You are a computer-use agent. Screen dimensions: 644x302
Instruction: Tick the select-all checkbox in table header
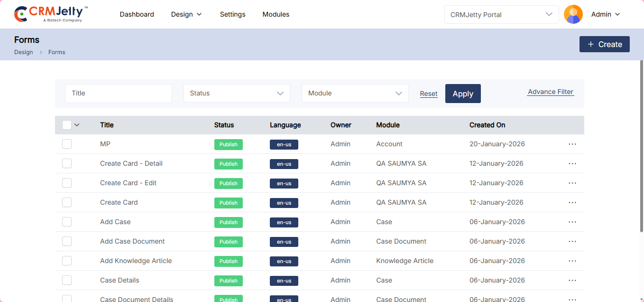click(x=67, y=125)
